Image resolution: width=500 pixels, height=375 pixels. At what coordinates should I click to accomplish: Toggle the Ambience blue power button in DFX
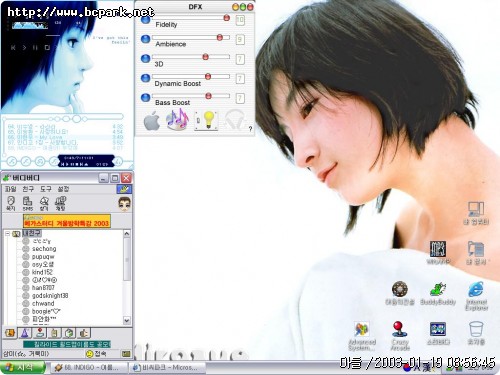(145, 39)
